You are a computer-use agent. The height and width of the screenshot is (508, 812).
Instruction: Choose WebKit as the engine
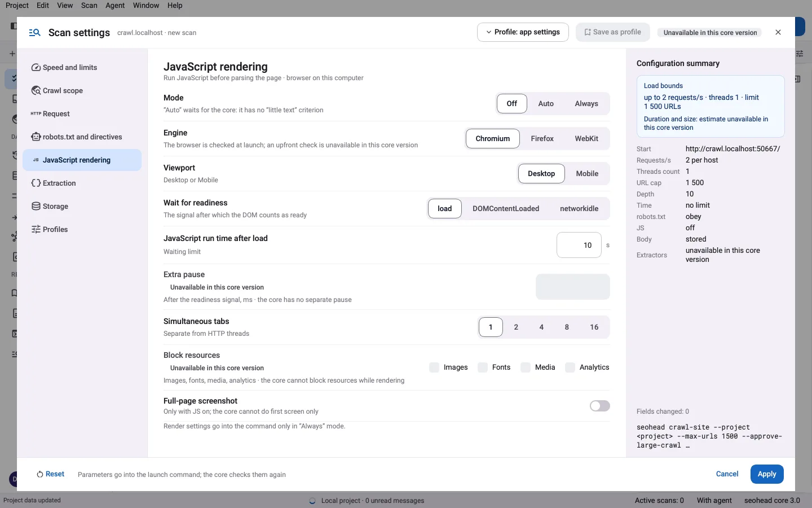586,139
